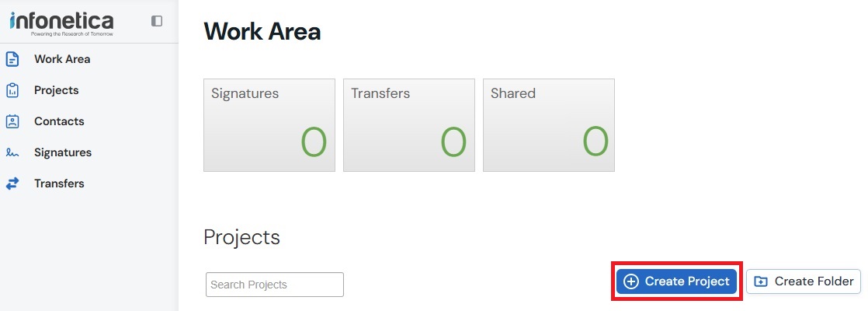
Task: Click the Signatures pen-stroke icon
Action: pyautogui.click(x=12, y=153)
